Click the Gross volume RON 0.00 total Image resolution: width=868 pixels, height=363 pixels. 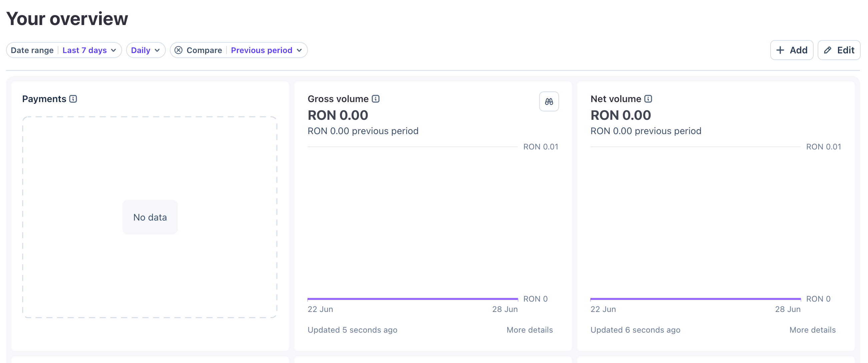338,115
